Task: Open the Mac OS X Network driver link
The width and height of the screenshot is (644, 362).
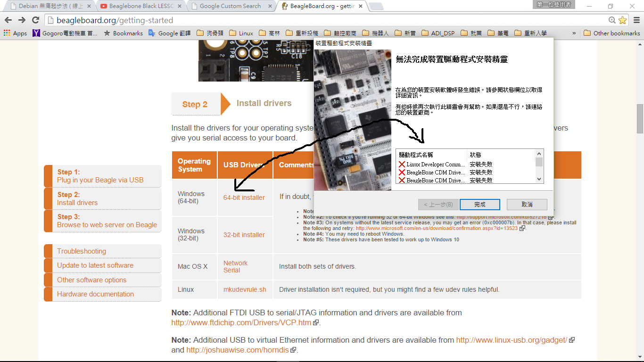Action: pyautogui.click(x=235, y=263)
